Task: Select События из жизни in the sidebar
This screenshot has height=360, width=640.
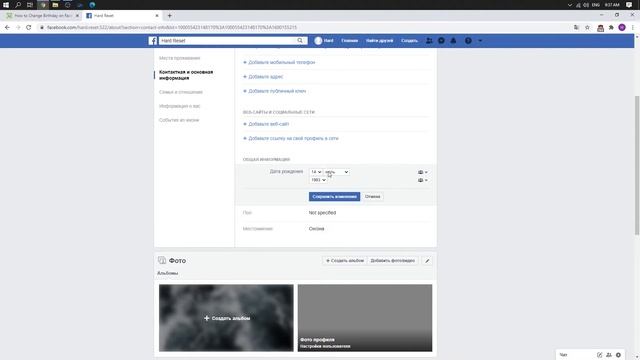Action: pyautogui.click(x=179, y=120)
